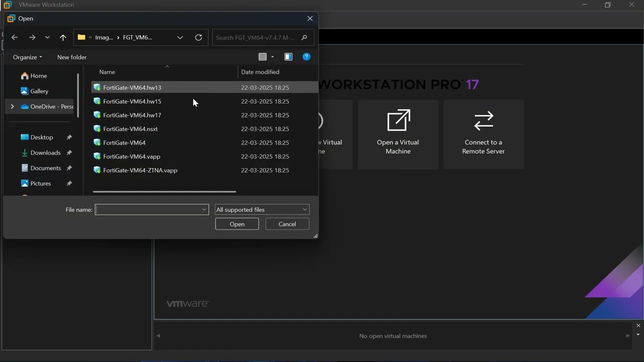Image resolution: width=644 pixels, height=362 pixels.
Task: Open OneDrive - Personal in navigation pane
Action: pos(47,107)
